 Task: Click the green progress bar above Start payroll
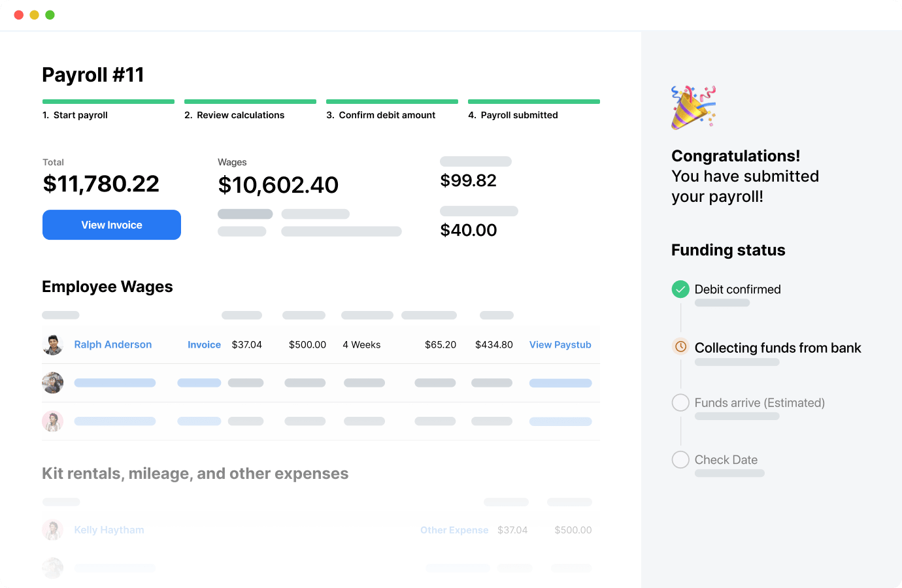[108, 101]
